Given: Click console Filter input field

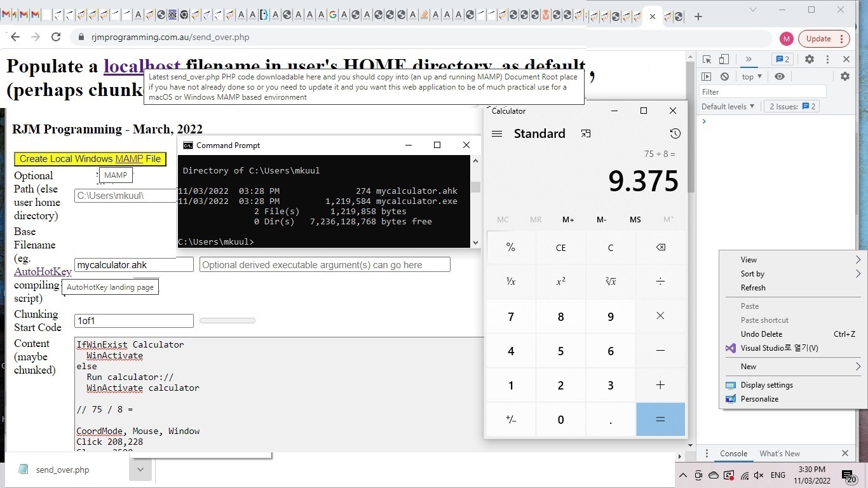Looking at the screenshot, I should [x=763, y=92].
